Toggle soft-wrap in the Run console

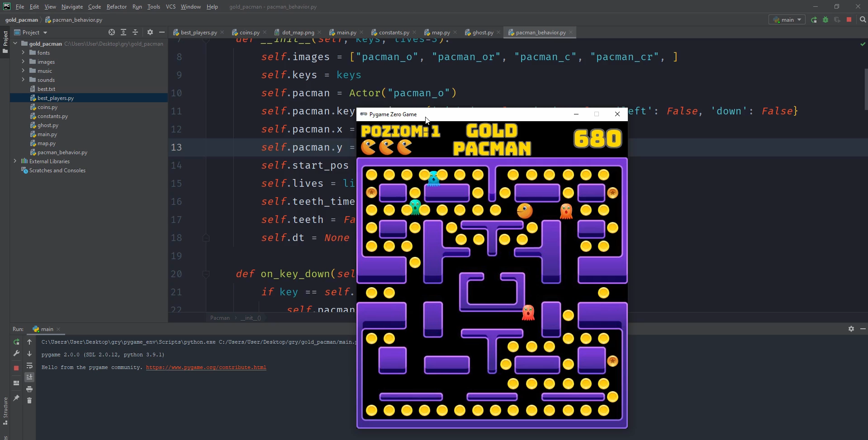click(29, 365)
